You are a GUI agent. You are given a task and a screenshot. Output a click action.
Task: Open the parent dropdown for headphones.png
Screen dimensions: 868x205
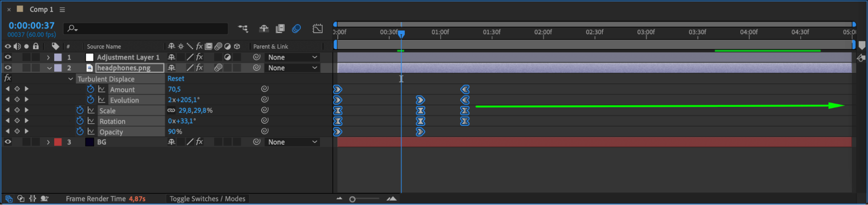pos(293,68)
